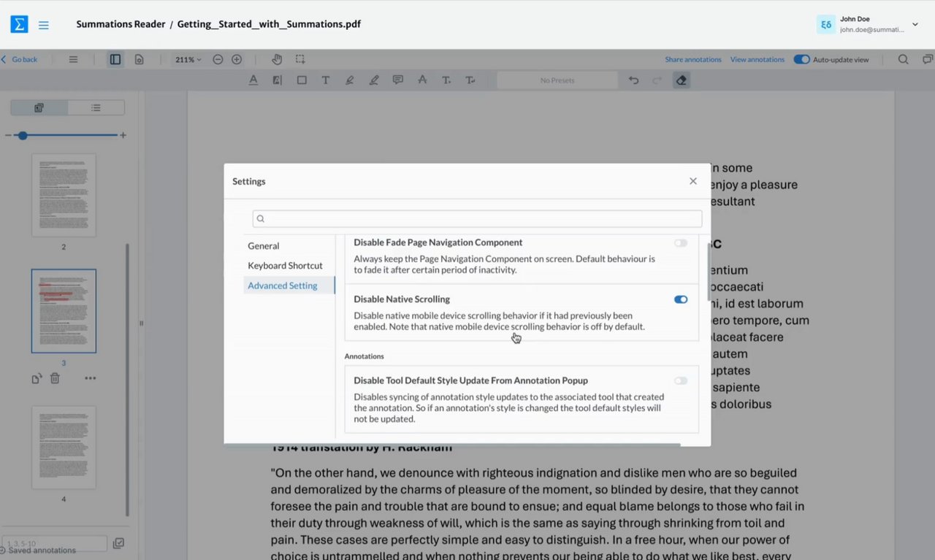Open the No Presets dropdown

[557, 80]
